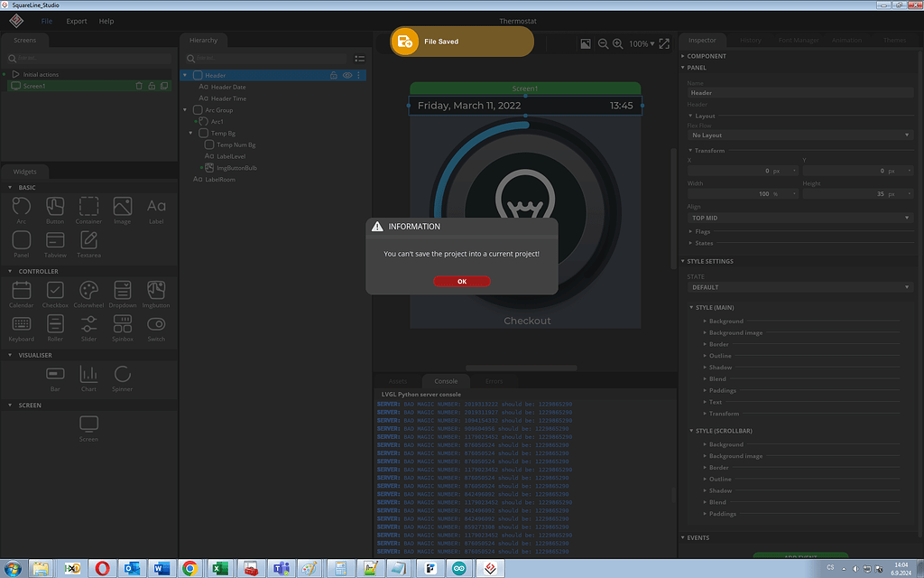Click the fit-to-screen expand icon

(664, 43)
